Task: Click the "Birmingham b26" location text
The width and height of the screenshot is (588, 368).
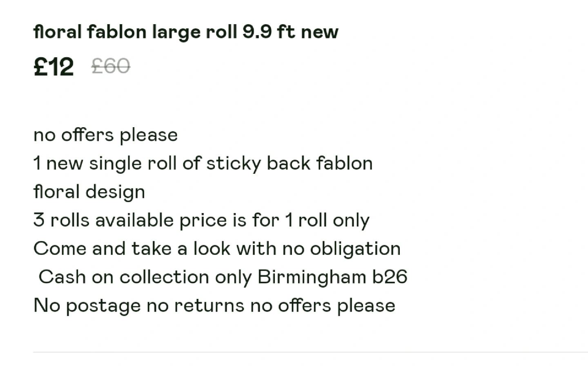Action: [x=332, y=277]
